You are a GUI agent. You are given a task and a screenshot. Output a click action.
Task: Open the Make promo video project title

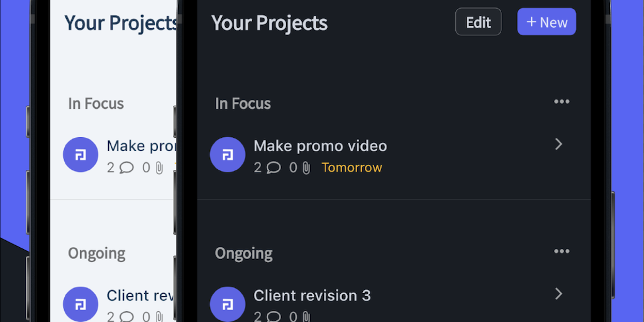tap(320, 146)
